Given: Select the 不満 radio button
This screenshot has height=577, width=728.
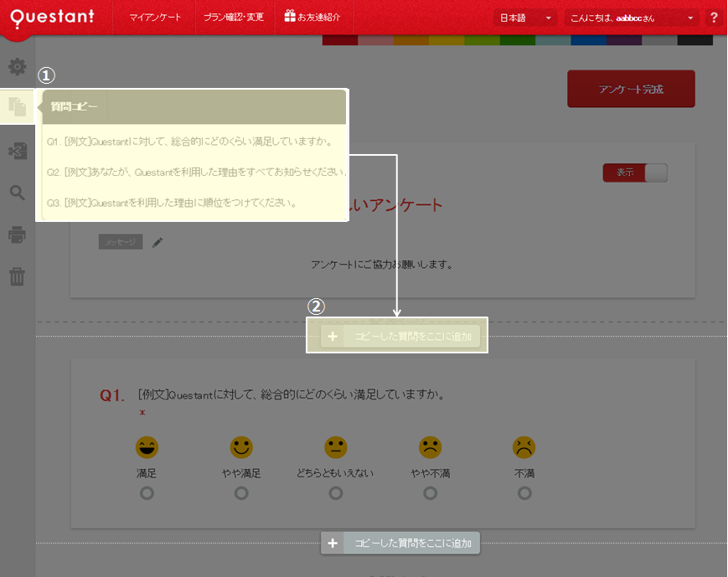Looking at the screenshot, I should (524, 493).
